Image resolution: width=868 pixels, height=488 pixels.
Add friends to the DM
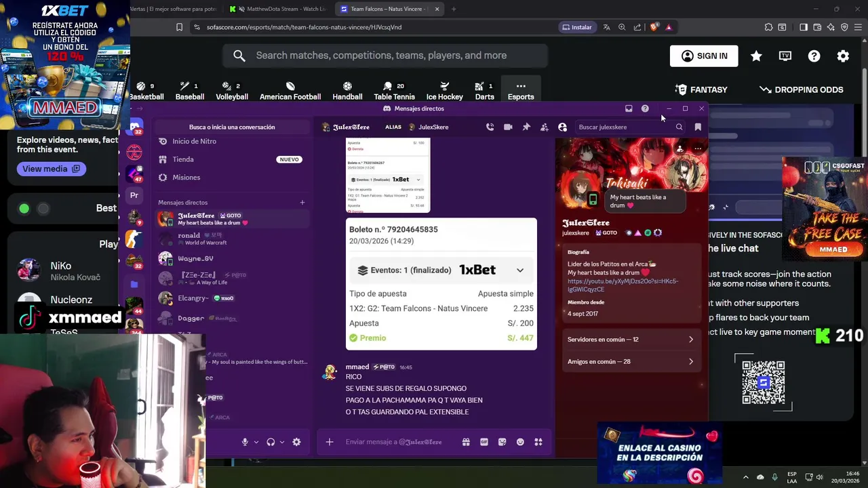pos(544,127)
